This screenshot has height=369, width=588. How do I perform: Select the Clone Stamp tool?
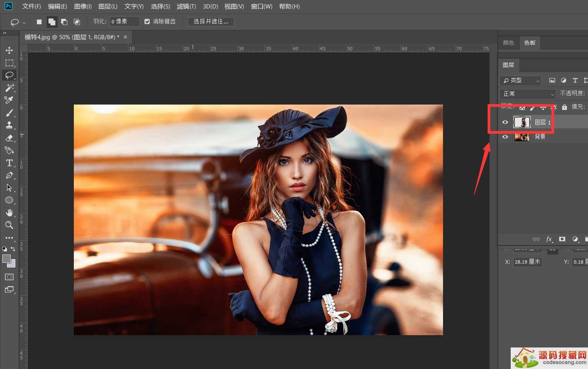tap(9, 125)
